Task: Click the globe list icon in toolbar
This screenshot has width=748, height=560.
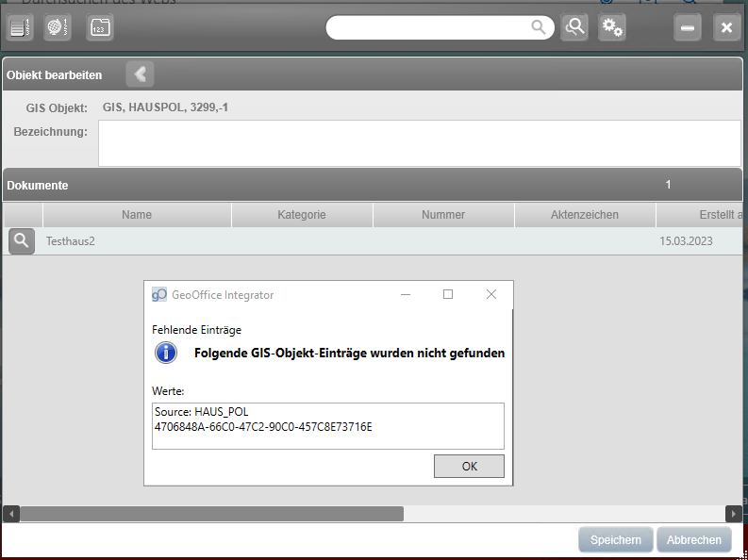Action: point(58,27)
